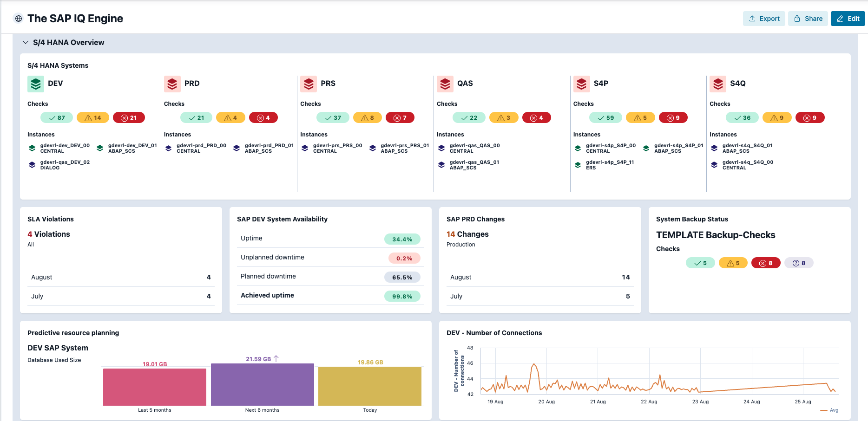Open DEV's green badge showing 87 passed checks

tap(56, 117)
